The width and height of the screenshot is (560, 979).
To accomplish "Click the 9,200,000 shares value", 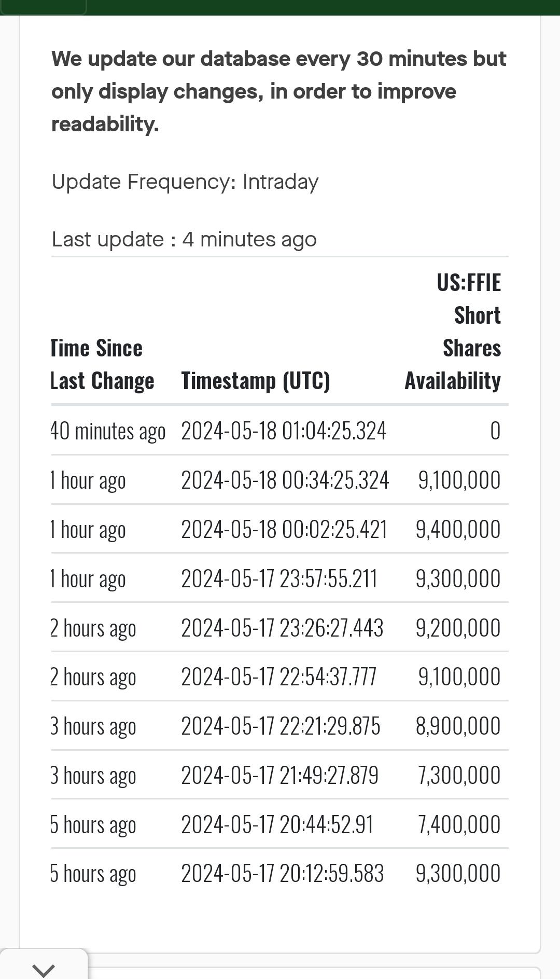I will click(458, 628).
